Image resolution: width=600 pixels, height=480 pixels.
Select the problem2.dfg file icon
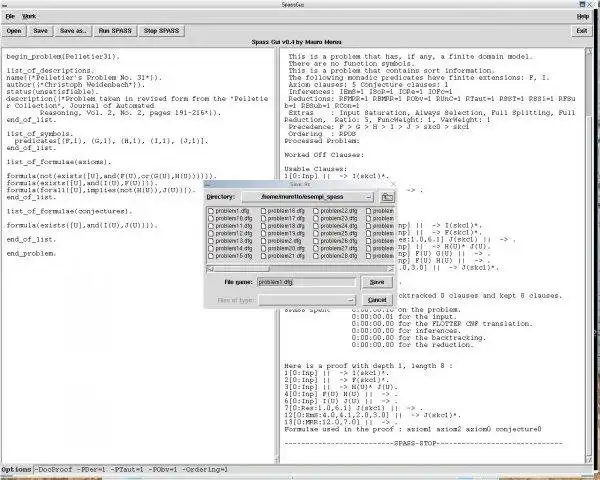coord(263,241)
